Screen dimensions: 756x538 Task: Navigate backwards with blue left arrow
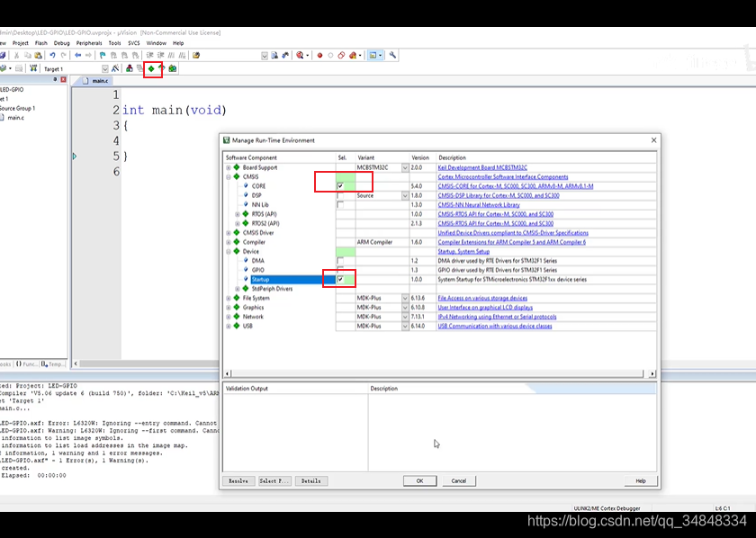[x=77, y=56]
